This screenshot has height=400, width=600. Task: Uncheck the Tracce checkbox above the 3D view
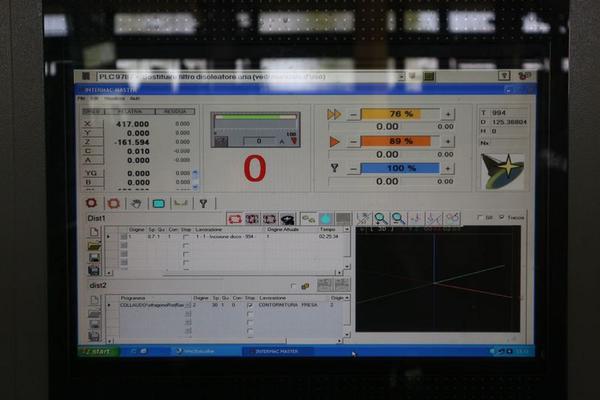click(x=502, y=217)
